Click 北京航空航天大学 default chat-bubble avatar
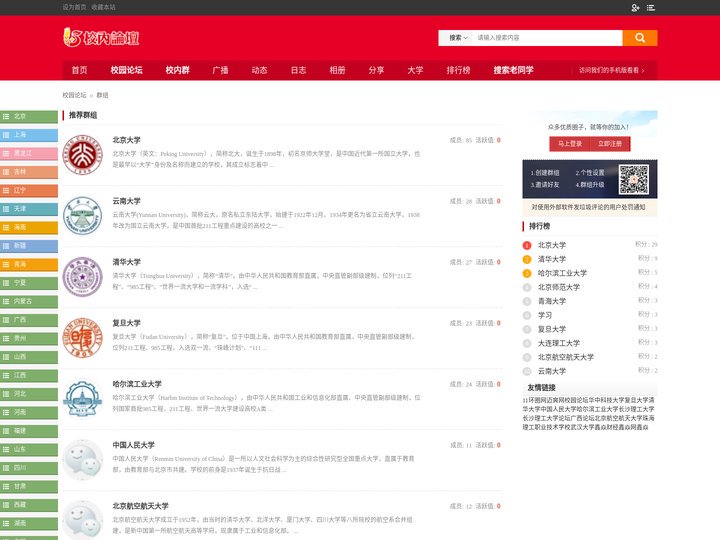This screenshot has width=720, height=540. click(83, 520)
